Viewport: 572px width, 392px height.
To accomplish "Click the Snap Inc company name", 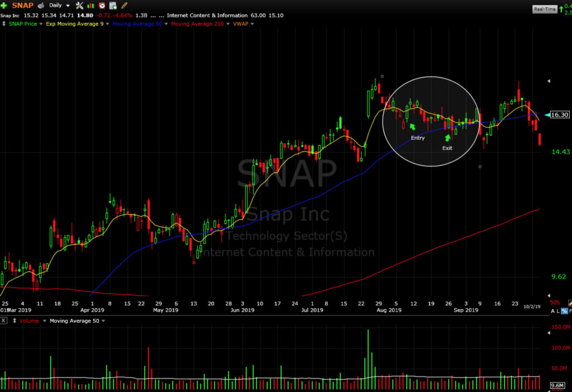I will (x=10, y=16).
